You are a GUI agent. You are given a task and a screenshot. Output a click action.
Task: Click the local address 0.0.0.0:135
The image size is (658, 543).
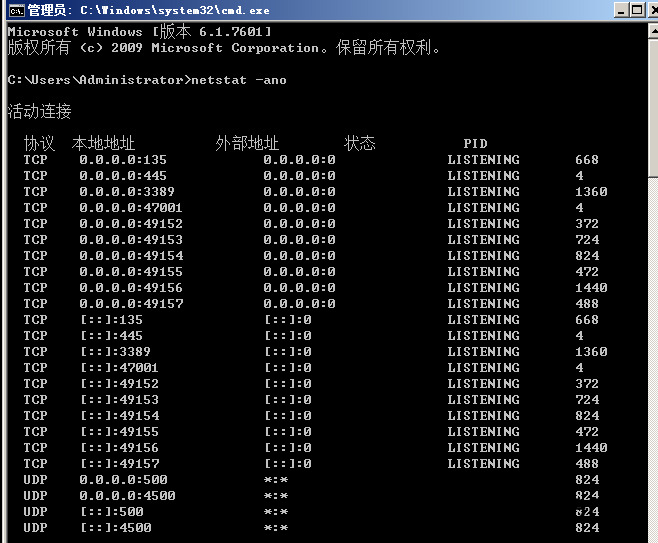coord(123,160)
